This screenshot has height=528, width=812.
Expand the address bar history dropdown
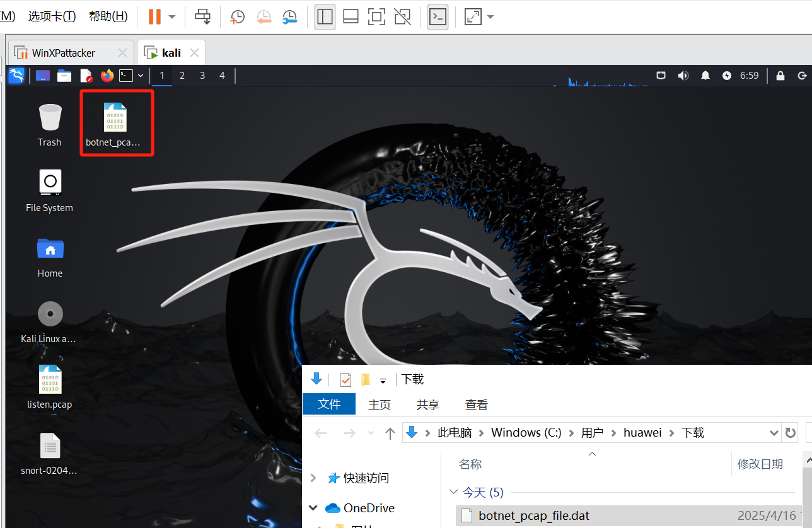tap(774, 433)
